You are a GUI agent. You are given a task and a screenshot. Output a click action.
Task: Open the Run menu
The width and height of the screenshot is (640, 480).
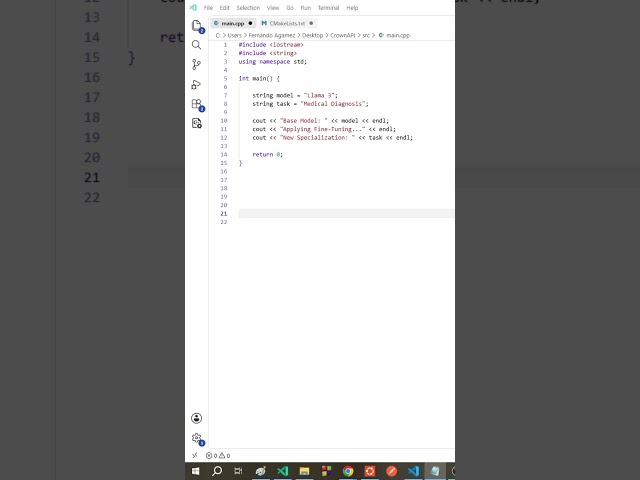tap(306, 8)
